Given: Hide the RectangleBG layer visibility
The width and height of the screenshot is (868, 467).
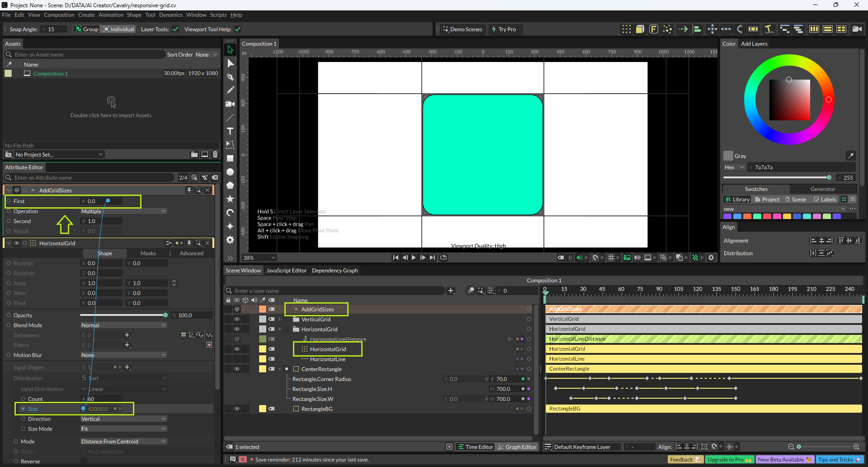Looking at the screenshot, I should [x=236, y=409].
